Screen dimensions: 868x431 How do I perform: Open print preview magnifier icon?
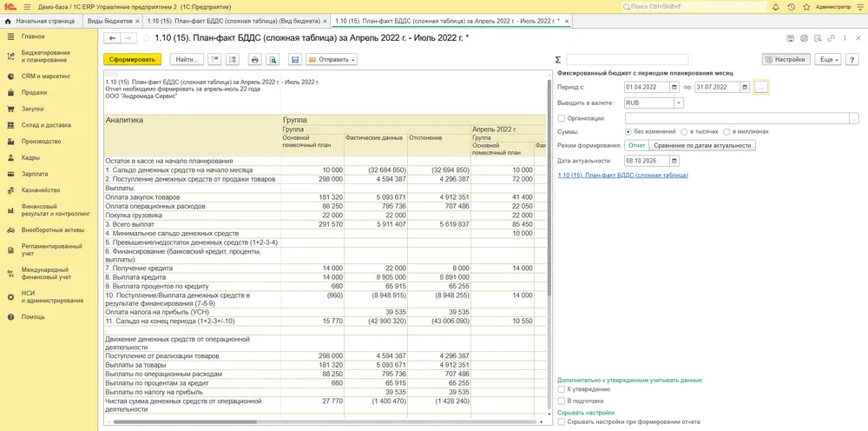(273, 59)
